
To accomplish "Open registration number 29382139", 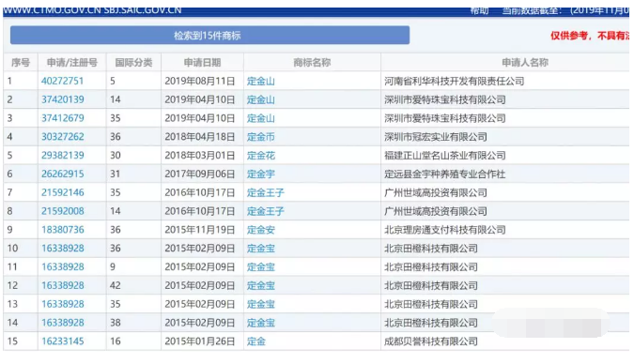I will pyautogui.click(x=62, y=155).
